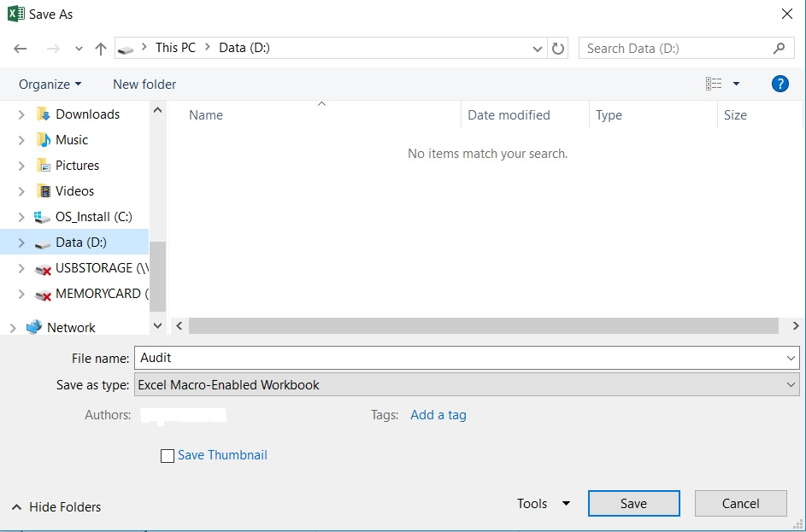Expand the Videos tree chevron

(x=21, y=190)
